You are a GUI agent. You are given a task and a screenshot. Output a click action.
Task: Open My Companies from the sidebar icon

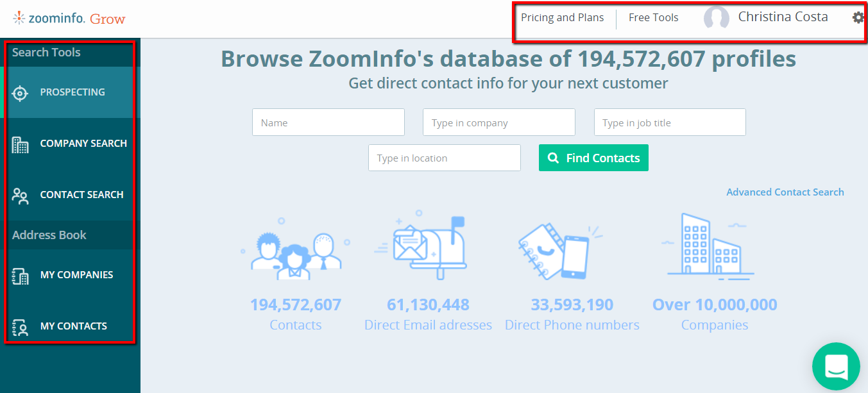click(20, 276)
